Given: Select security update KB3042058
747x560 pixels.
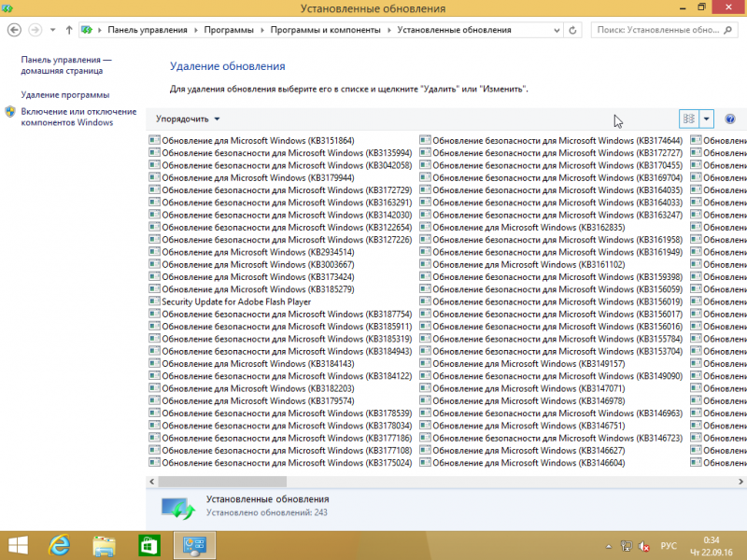Looking at the screenshot, I should [280, 165].
